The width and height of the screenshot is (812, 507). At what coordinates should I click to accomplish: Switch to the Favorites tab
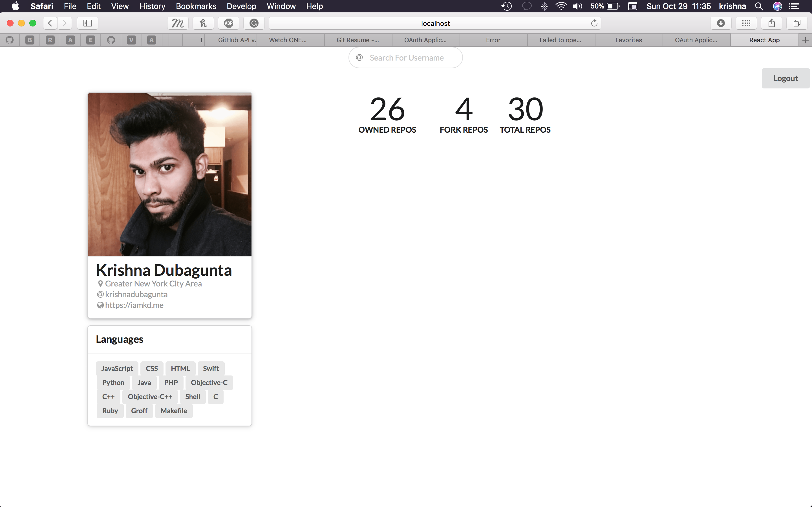[628, 40]
